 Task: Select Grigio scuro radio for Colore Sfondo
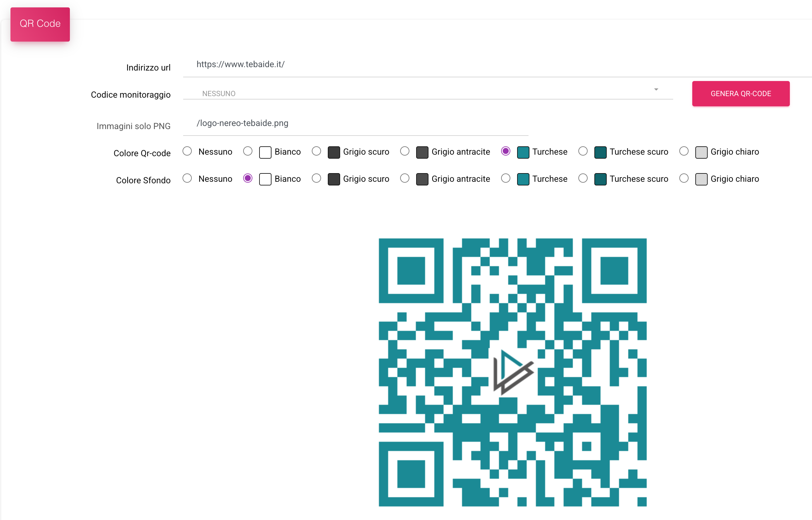pyautogui.click(x=316, y=178)
